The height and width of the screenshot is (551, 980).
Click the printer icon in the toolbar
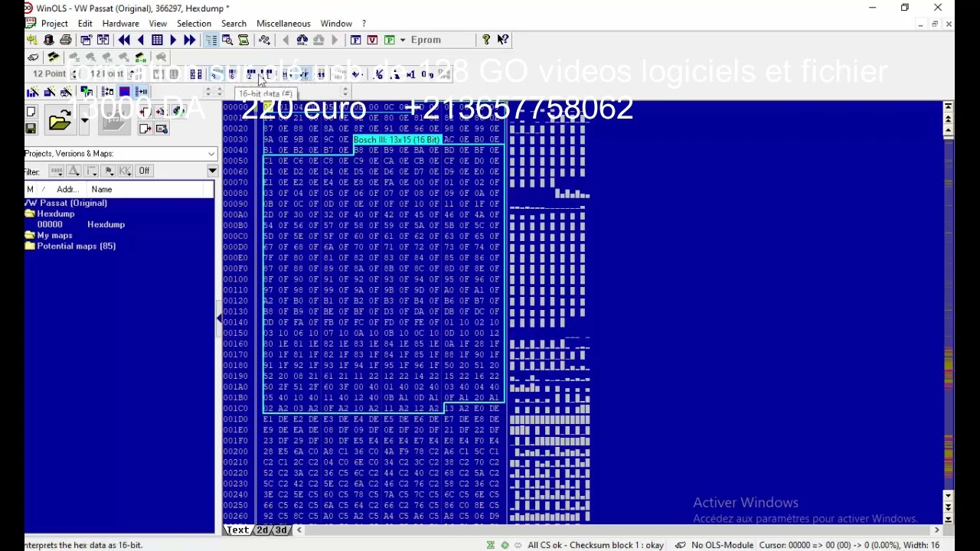tap(66, 40)
